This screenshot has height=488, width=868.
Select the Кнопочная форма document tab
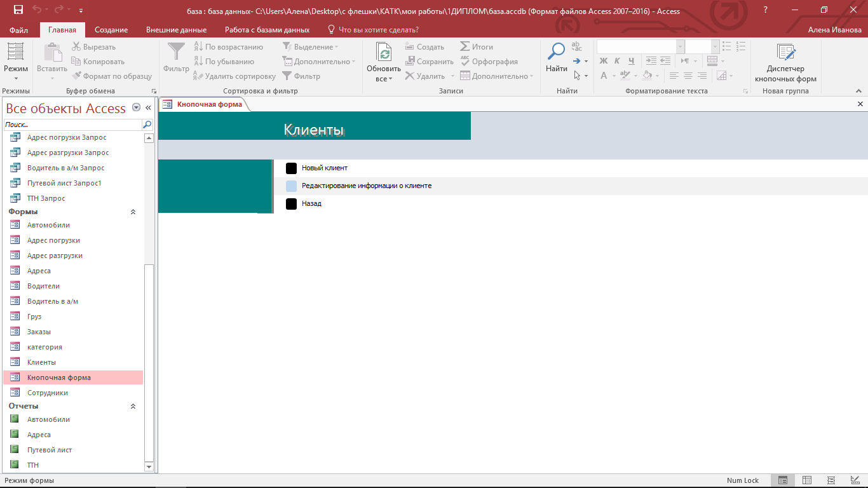(203, 104)
